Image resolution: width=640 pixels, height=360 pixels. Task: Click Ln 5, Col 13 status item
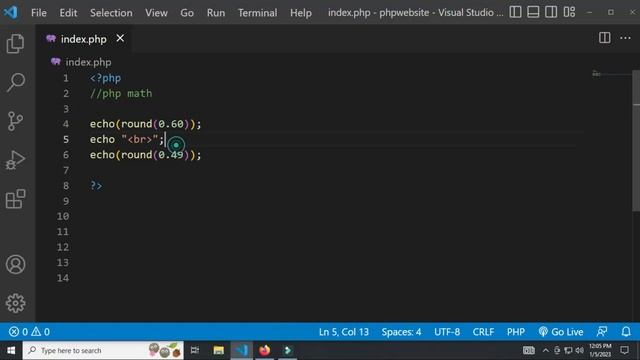[x=344, y=332]
